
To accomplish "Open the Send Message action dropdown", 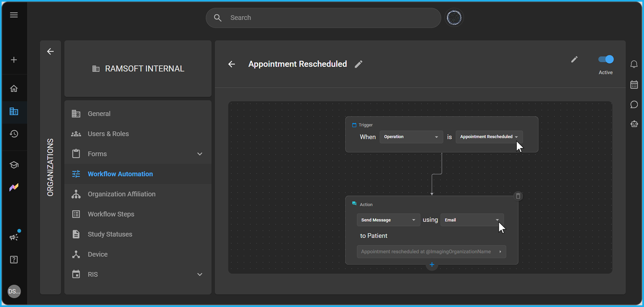I will (x=388, y=220).
